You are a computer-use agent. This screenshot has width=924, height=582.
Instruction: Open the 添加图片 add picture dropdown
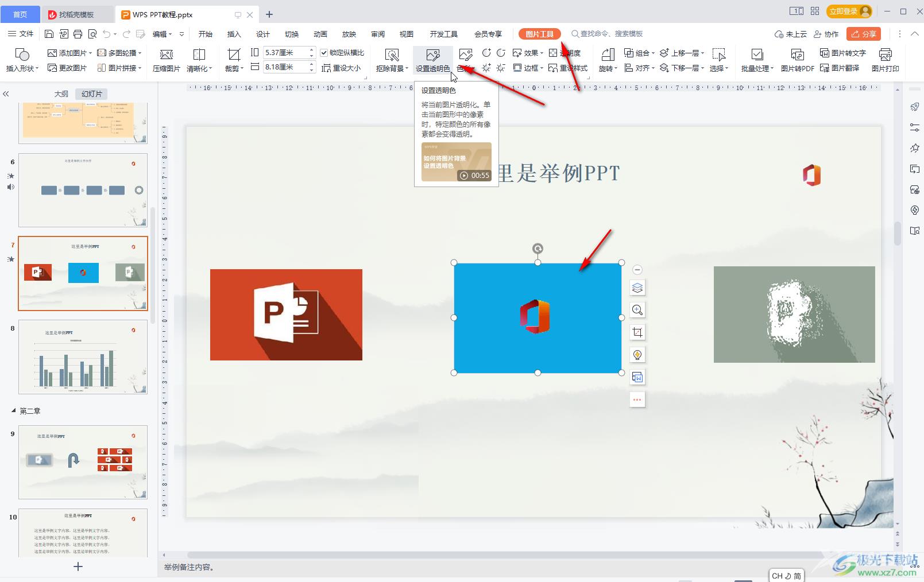point(69,53)
